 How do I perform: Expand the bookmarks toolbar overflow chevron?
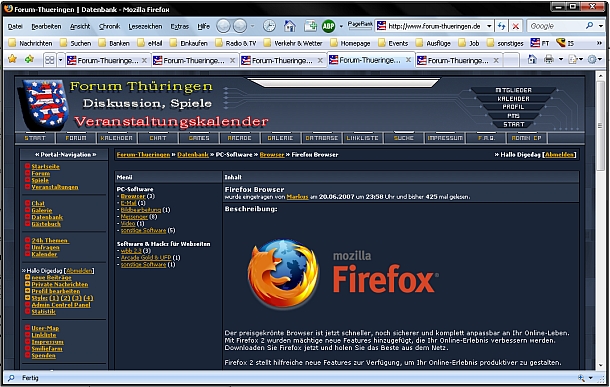click(x=599, y=43)
